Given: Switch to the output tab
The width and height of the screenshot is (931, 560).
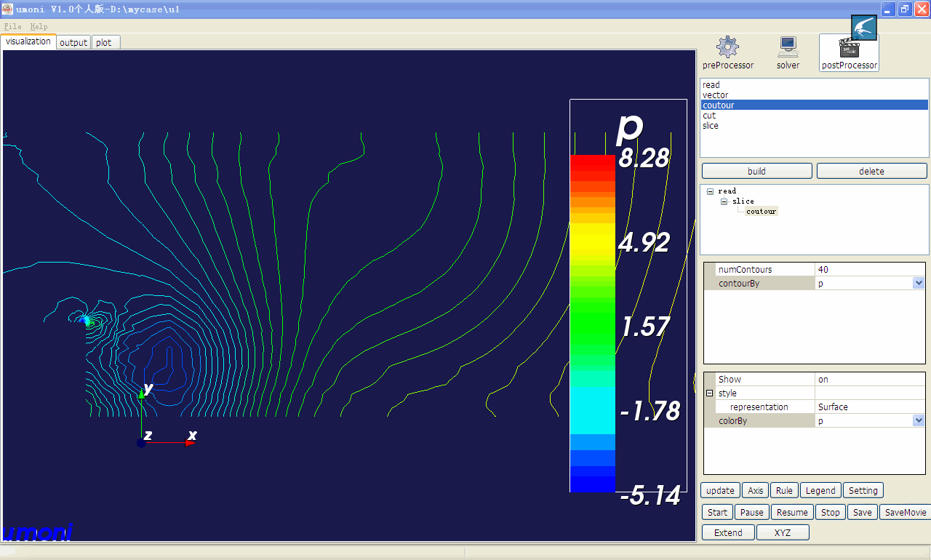Looking at the screenshot, I should click(73, 43).
